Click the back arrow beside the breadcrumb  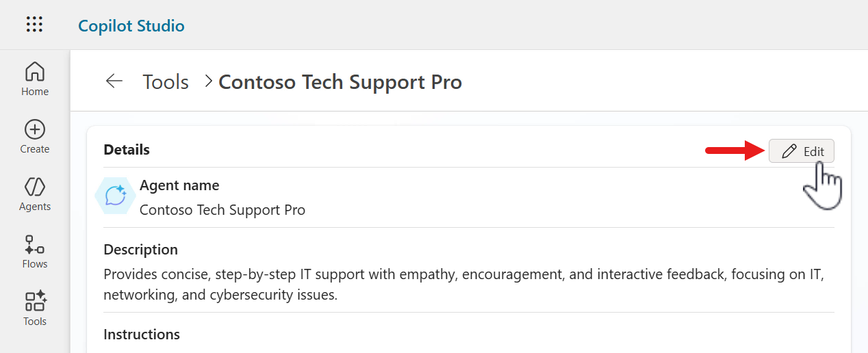pyautogui.click(x=114, y=81)
